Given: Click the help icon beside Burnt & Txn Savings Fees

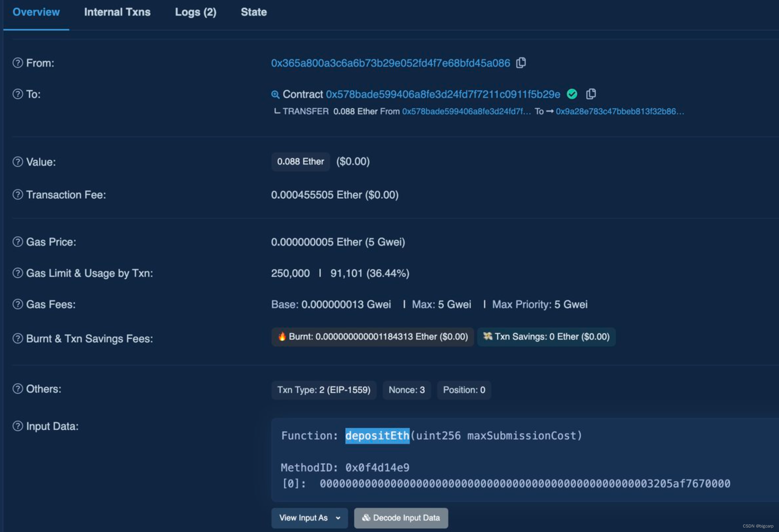Looking at the screenshot, I should click(x=17, y=339).
